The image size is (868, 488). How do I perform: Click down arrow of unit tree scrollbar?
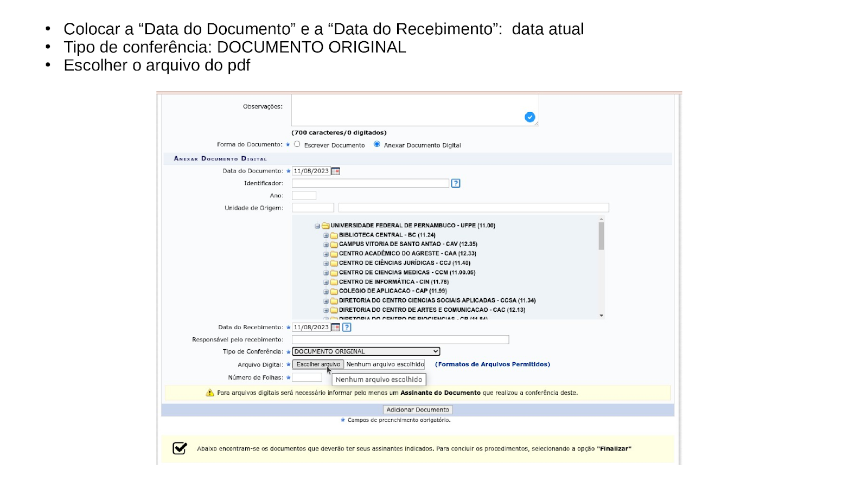click(601, 316)
